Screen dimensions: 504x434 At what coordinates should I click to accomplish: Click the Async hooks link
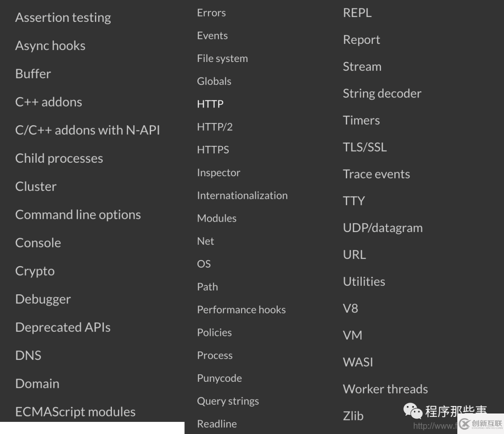point(50,46)
